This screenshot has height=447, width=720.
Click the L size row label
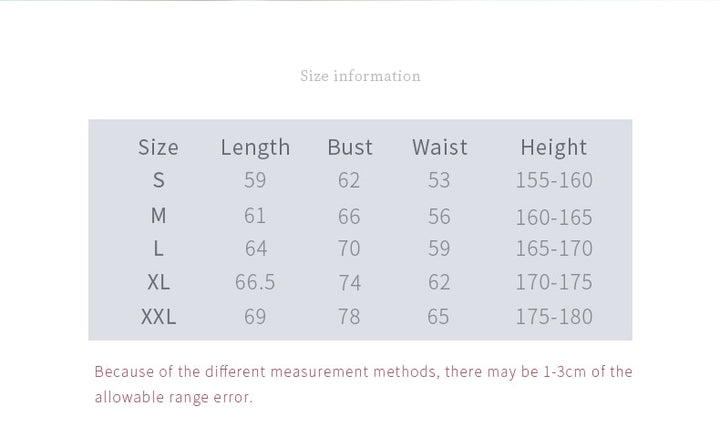pyautogui.click(x=158, y=248)
